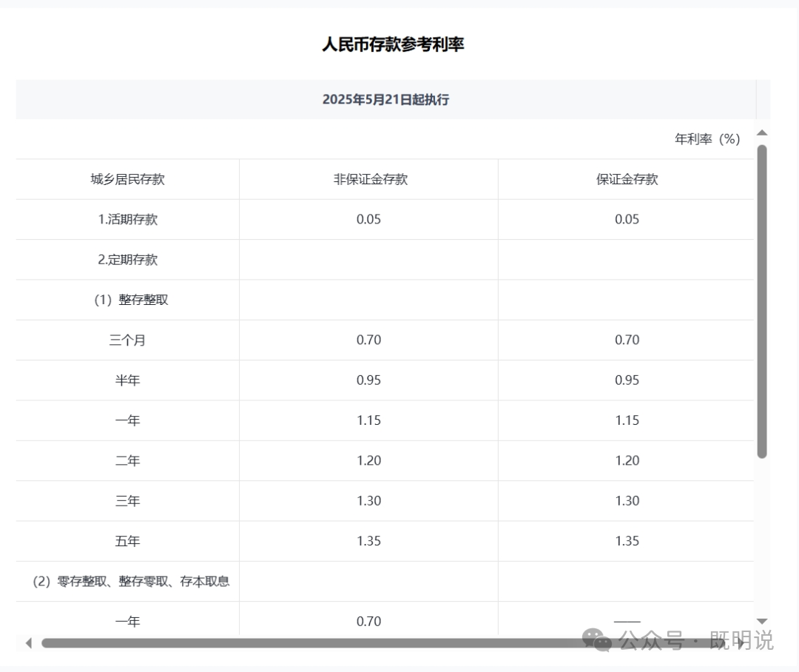Screen dimensions: 799x672
Task: Select the 2.定期存款 row label
Action: [x=127, y=259]
